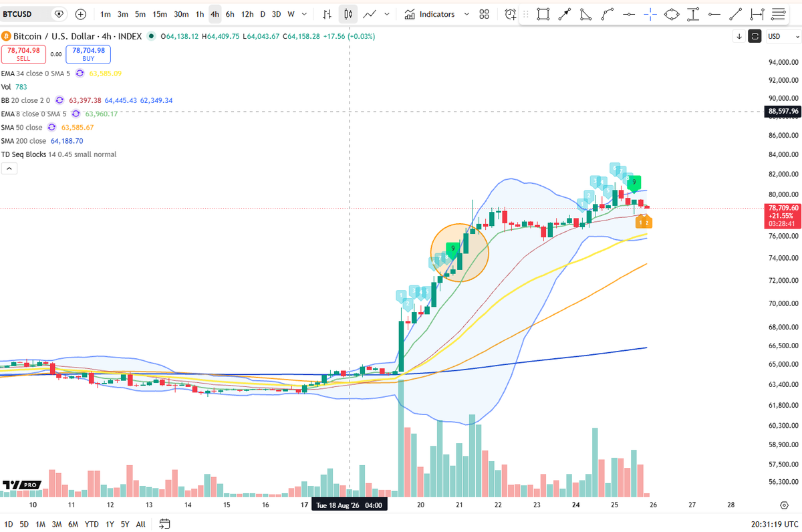Set the range to 1M
Image resolution: width=802 pixels, height=532 pixels.
(x=41, y=525)
